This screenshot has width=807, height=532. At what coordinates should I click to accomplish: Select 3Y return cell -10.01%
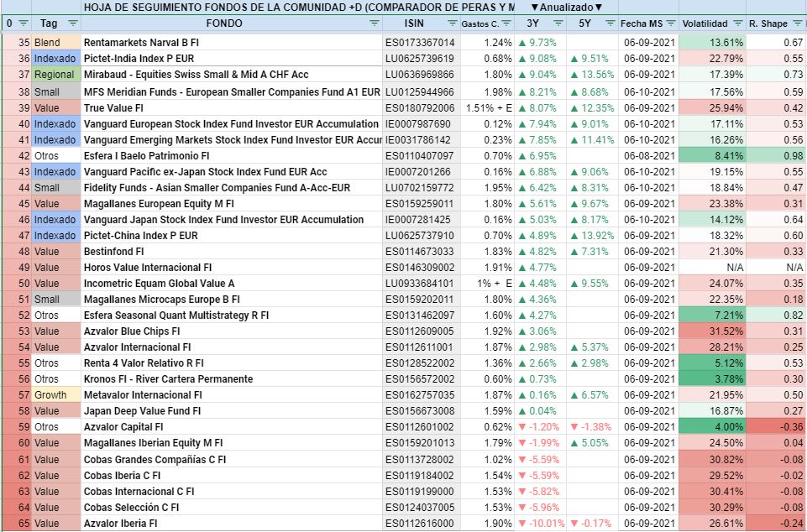(541, 524)
